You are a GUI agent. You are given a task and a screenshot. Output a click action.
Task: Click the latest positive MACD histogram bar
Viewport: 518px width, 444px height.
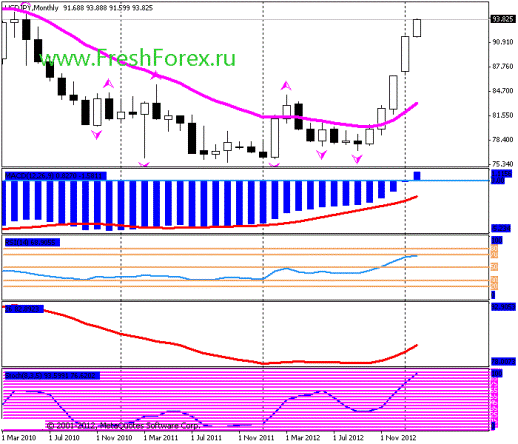point(417,176)
